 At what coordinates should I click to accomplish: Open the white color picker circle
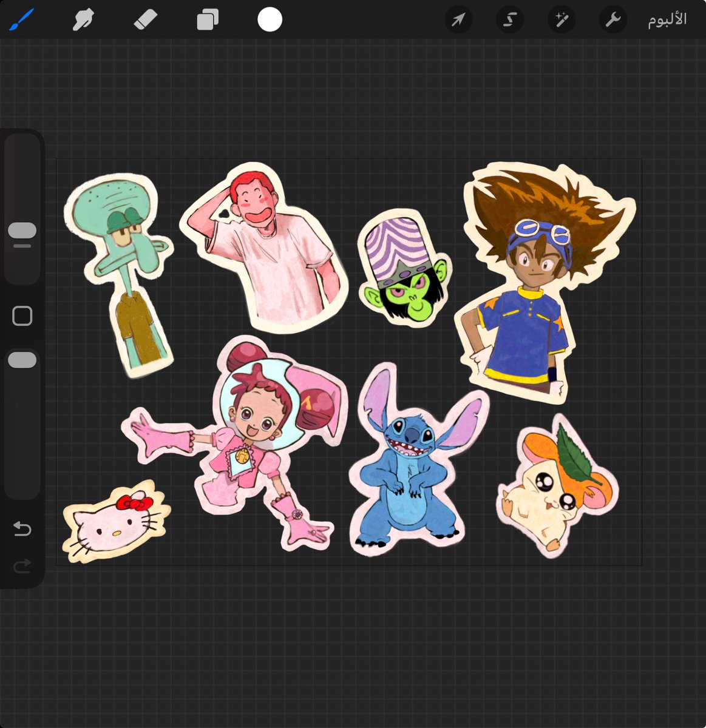[270, 19]
